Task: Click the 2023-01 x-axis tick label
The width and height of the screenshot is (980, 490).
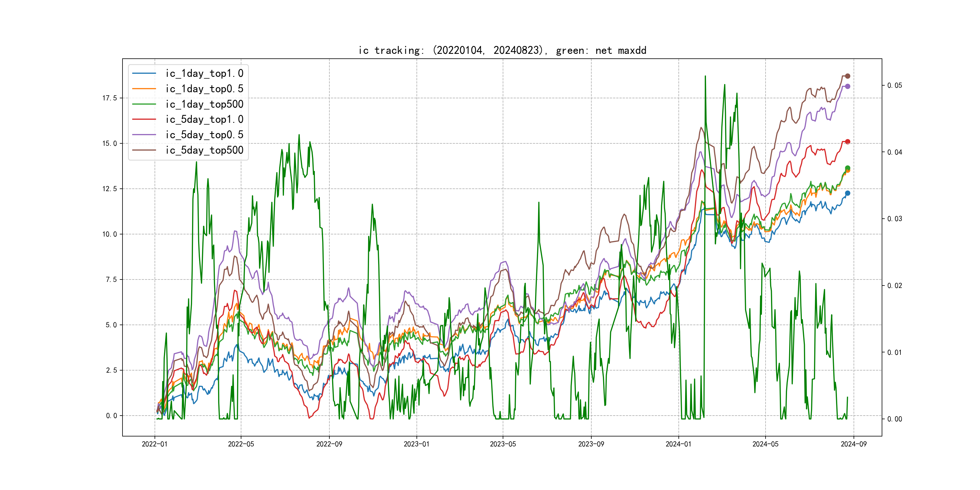Action: (x=416, y=444)
